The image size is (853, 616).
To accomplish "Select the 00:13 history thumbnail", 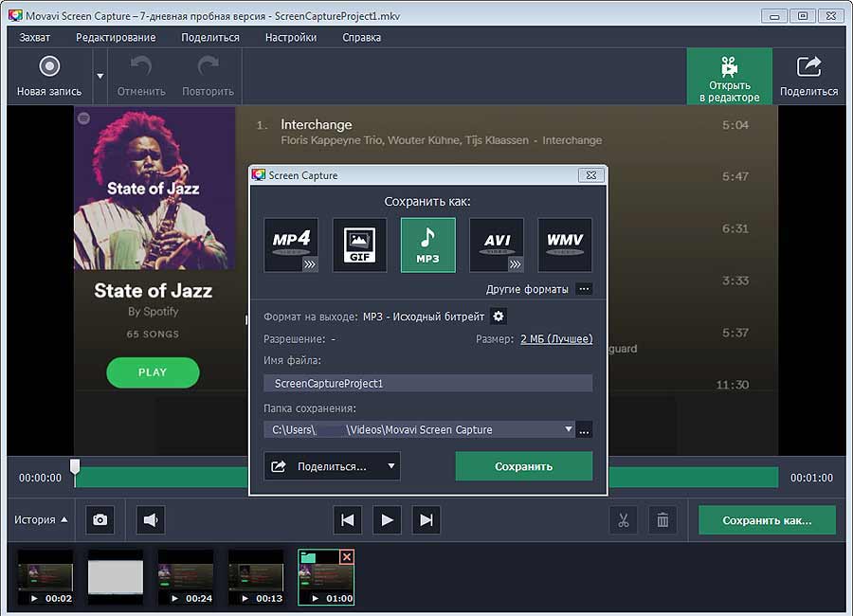I will pos(256,577).
